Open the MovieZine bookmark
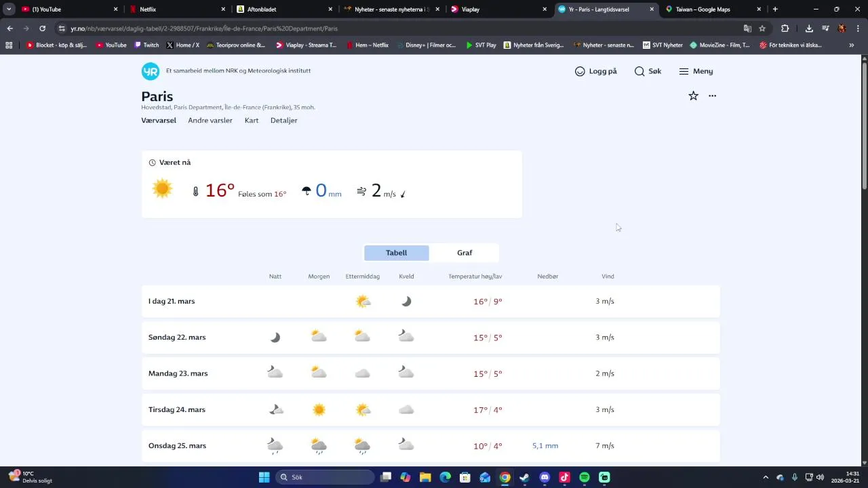Image resolution: width=868 pixels, height=488 pixels. pyautogui.click(x=719, y=45)
